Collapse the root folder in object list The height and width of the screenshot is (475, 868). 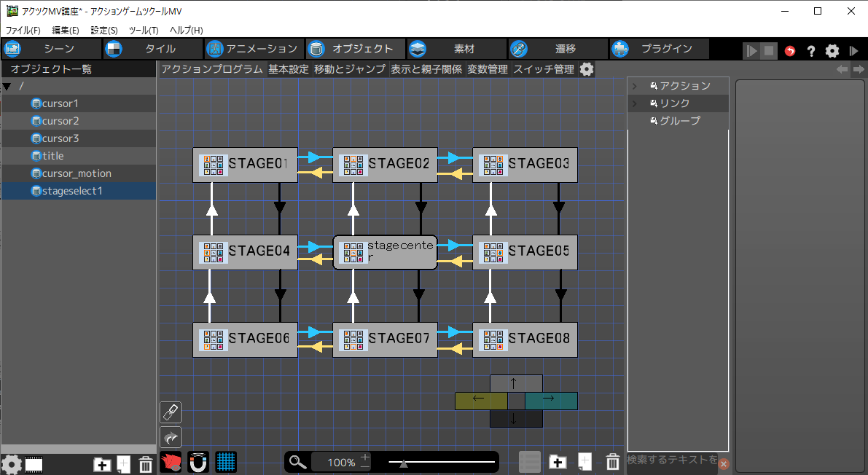pos(7,87)
